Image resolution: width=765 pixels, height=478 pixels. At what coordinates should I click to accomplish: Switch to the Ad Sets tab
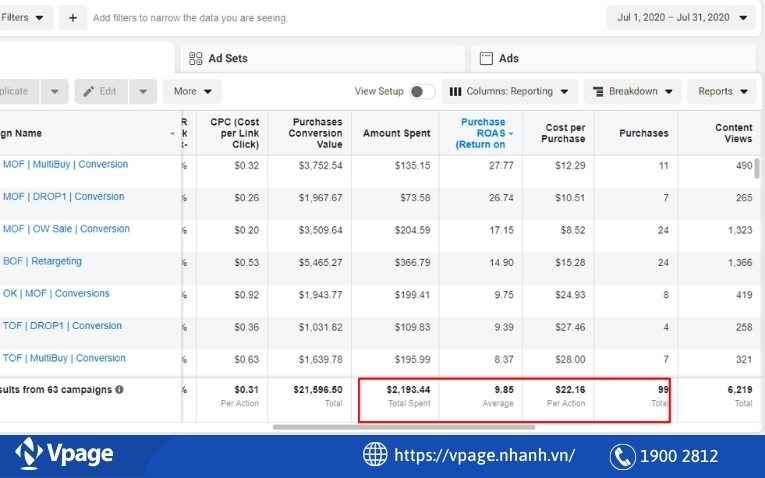(322, 59)
